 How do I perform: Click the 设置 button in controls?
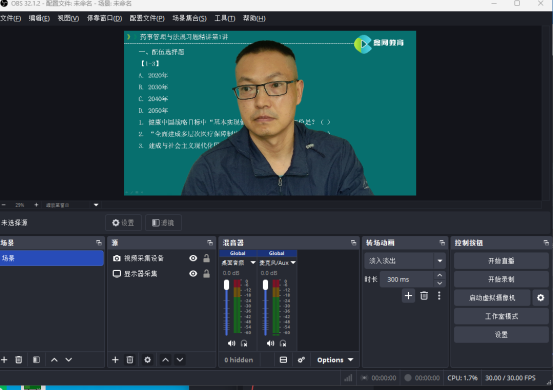[501, 335]
